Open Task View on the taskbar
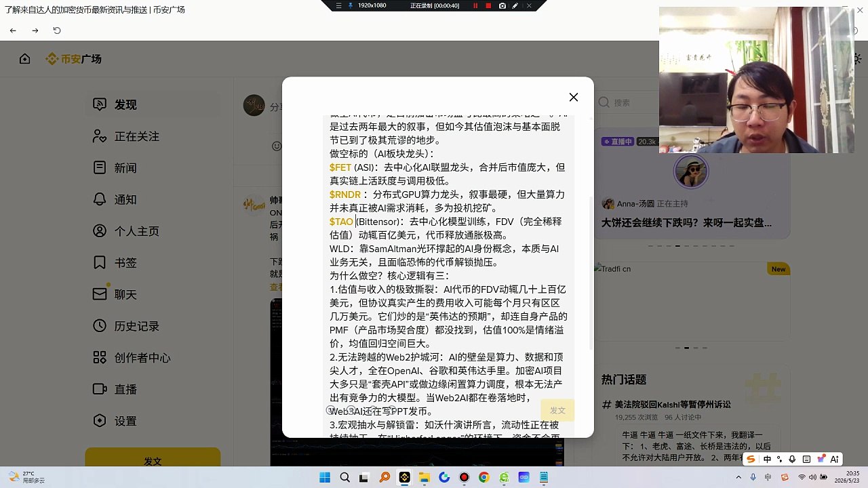The height and width of the screenshot is (488, 868). pyautogui.click(x=364, y=478)
